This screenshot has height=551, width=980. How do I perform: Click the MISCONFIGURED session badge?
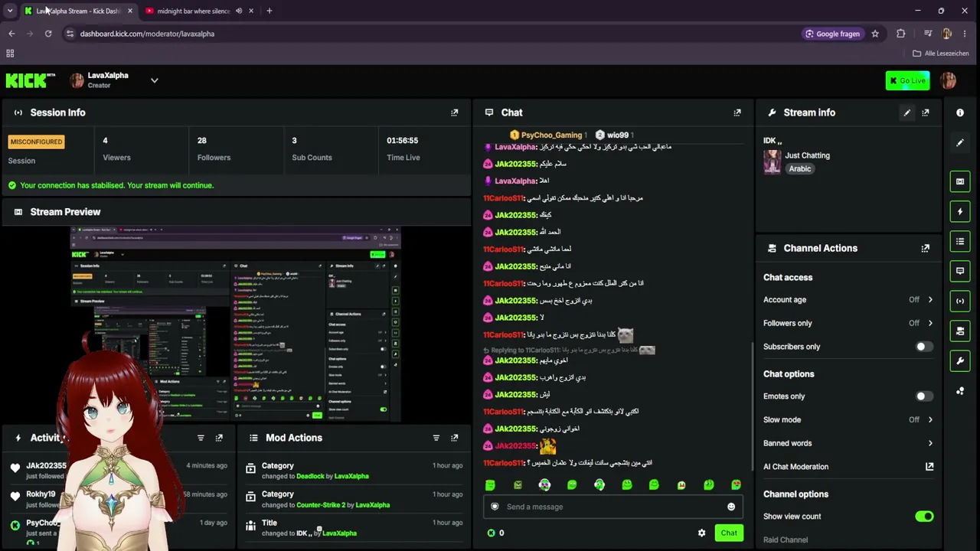pos(36,142)
